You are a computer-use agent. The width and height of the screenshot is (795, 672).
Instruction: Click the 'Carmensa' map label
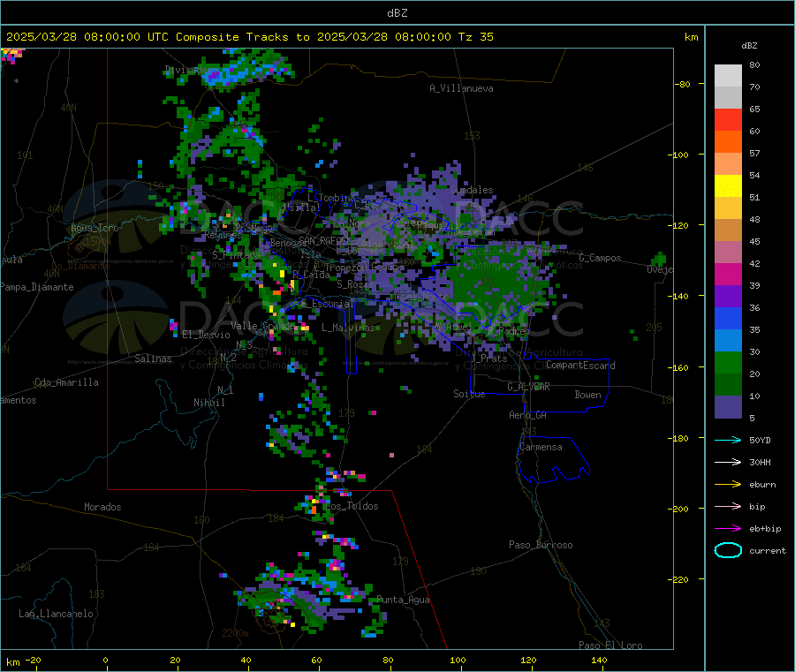541,448
